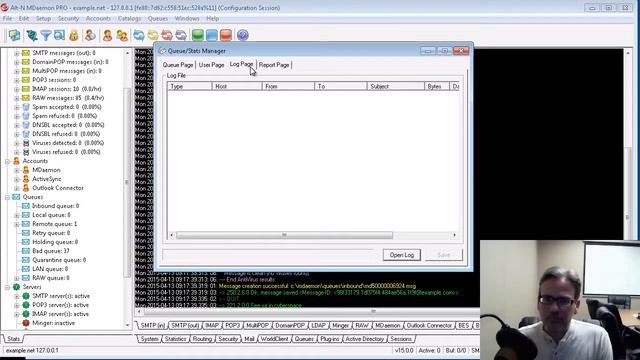
Task: Collapse the Servers tree node
Action: [7, 287]
